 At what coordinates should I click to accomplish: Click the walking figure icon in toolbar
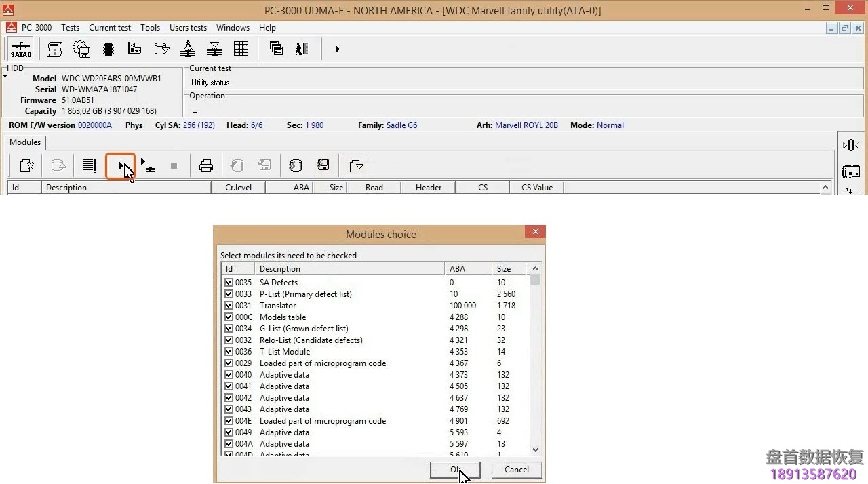click(302, 49)
